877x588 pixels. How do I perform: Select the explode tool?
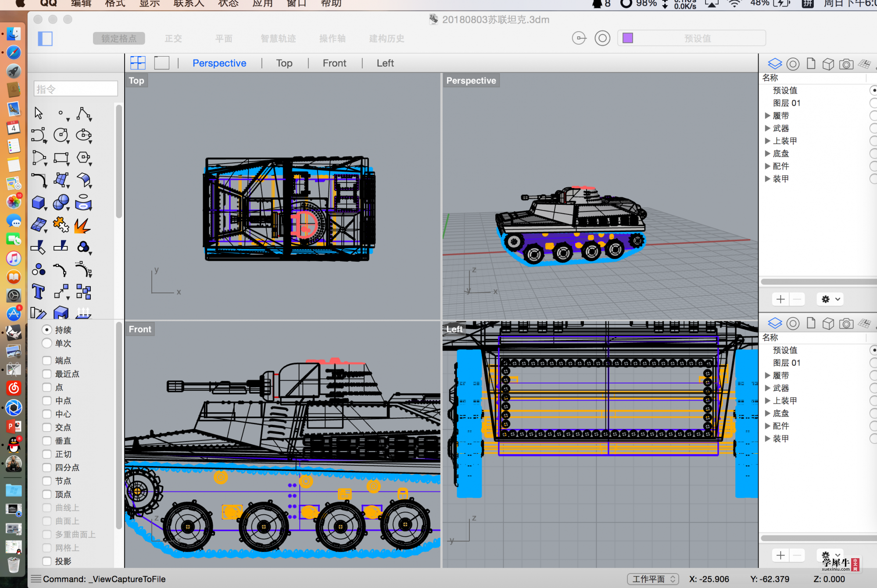[x=82, y=225]
